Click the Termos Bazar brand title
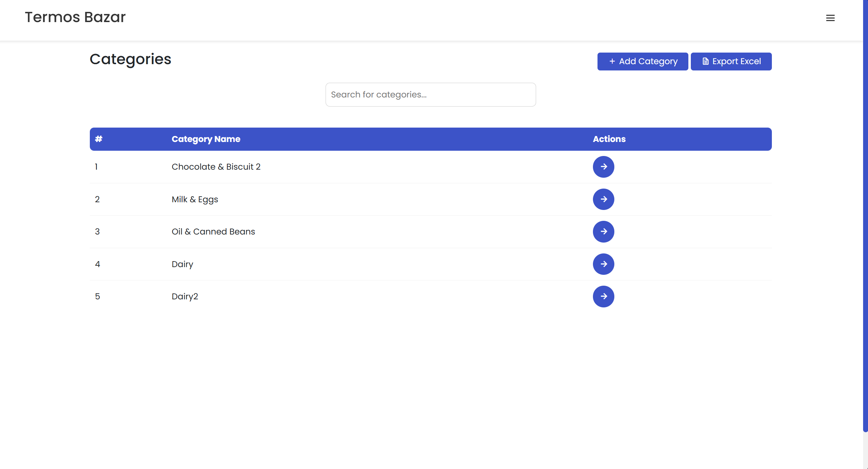 pyautogui.click(x=75, y=17)
